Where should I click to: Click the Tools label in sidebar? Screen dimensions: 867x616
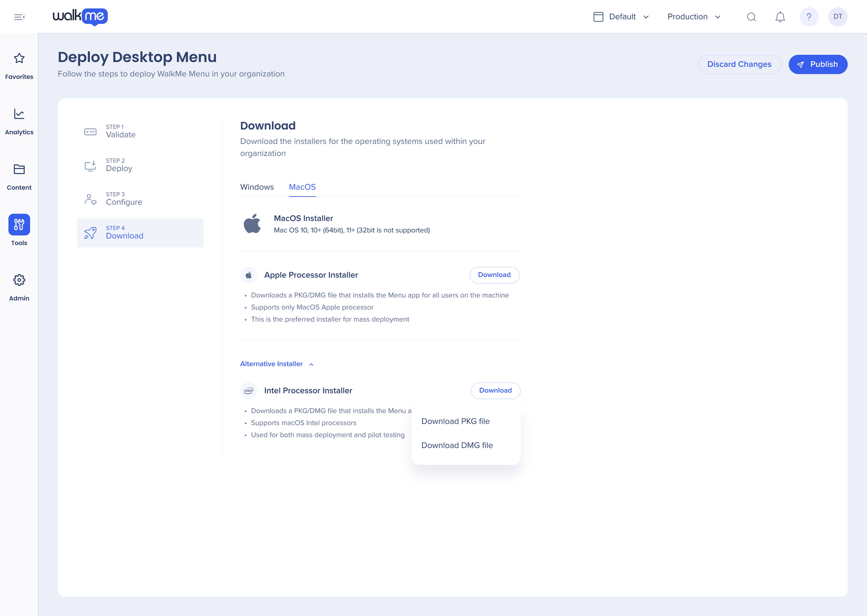tap(19, 243)
